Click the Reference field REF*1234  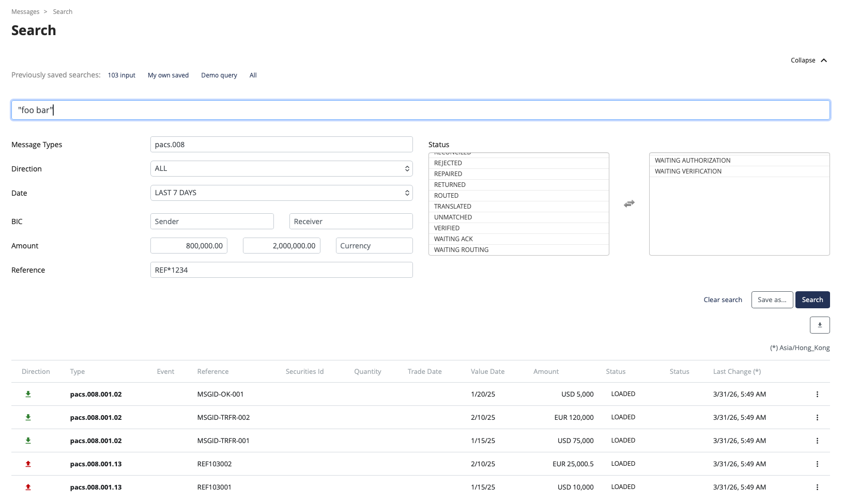pos(282,270)
